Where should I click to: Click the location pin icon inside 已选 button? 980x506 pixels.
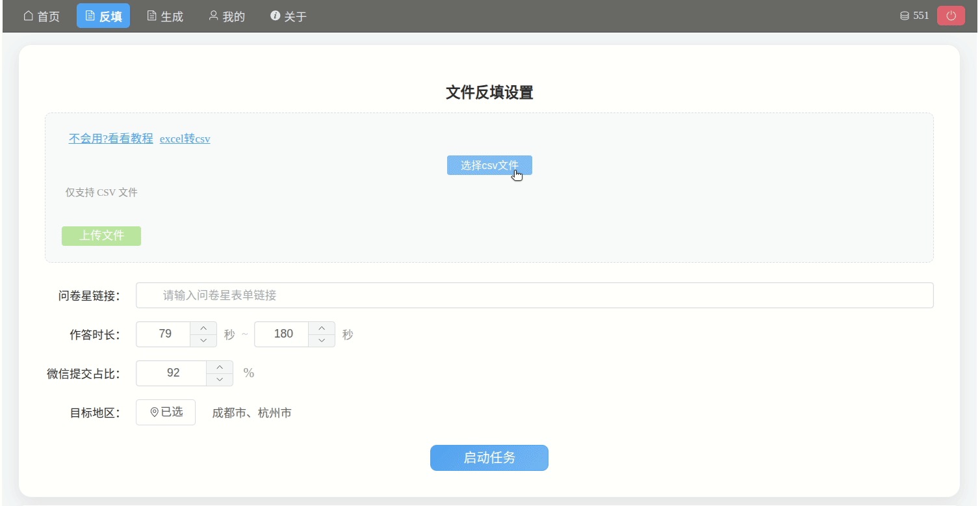[x=154, y=412]
